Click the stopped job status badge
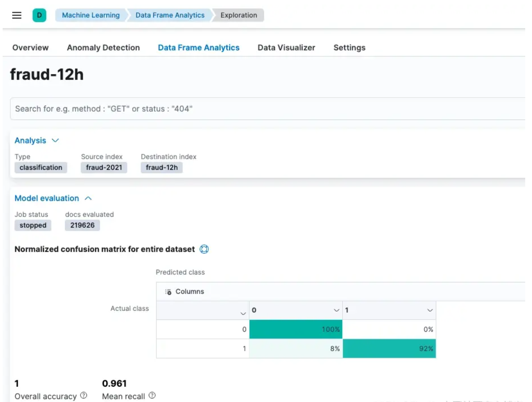This screenshot has height=402, width=532. (x=33, y=225)
